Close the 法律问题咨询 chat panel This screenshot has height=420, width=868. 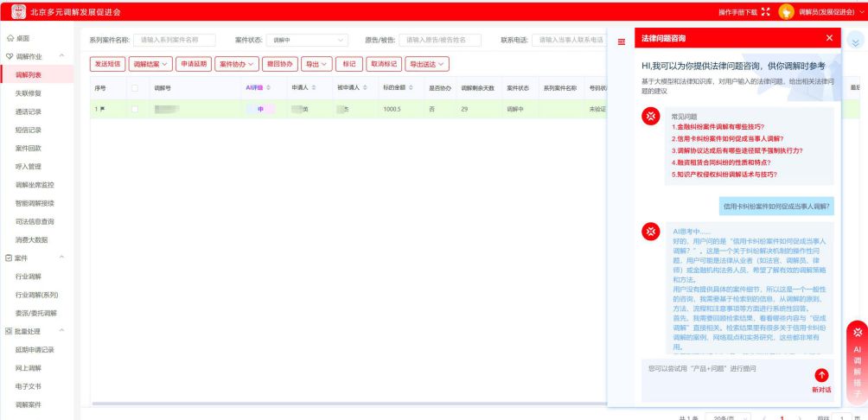coord(829,39)
